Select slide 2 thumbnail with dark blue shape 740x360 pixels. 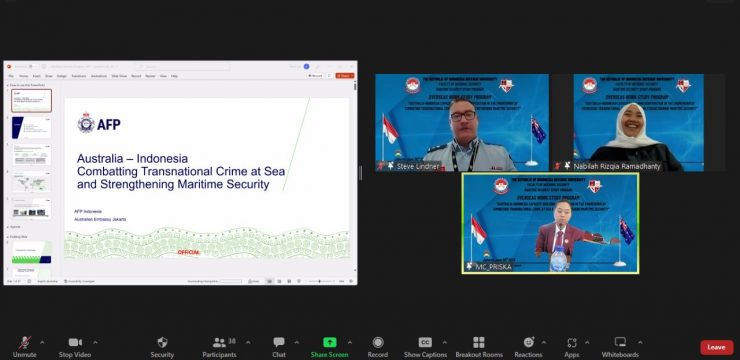[32, 127]
